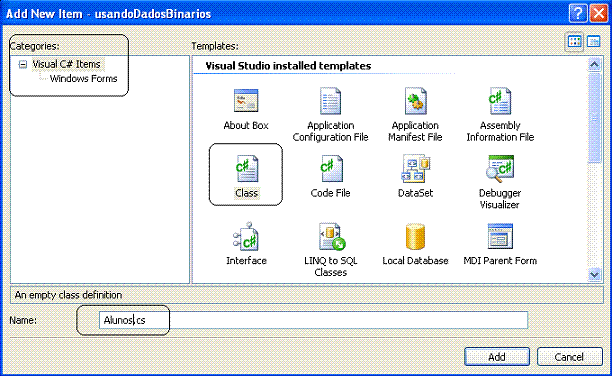Pick the Debugger Visualizer template
The width and height of the screenshot is (612, 376).
point(500,168)
